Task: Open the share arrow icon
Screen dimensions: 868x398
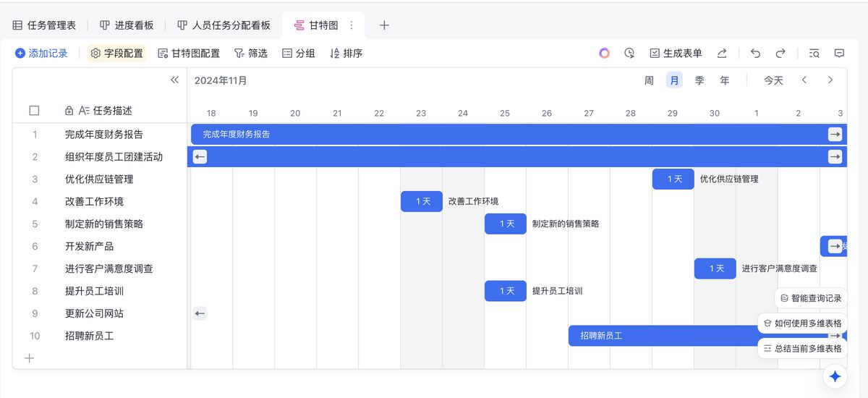Action: coord(722,53)
